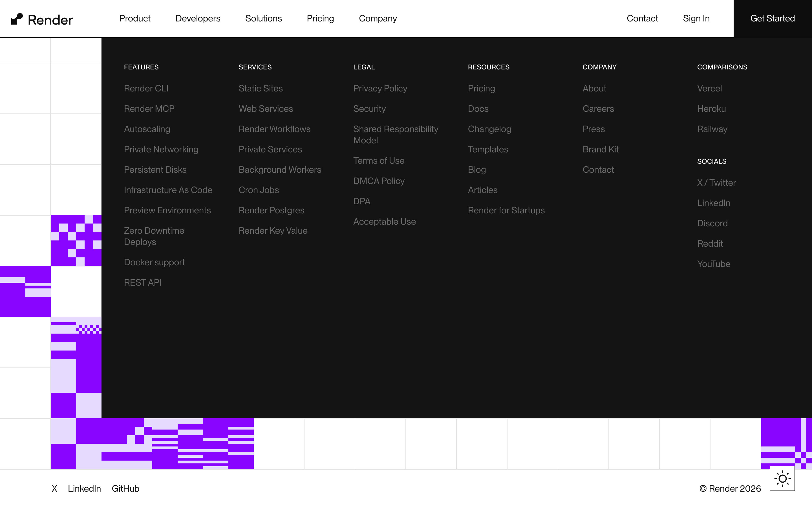Select Background Workers link
This screenshot has height=508, width=812.
[280, 170]
